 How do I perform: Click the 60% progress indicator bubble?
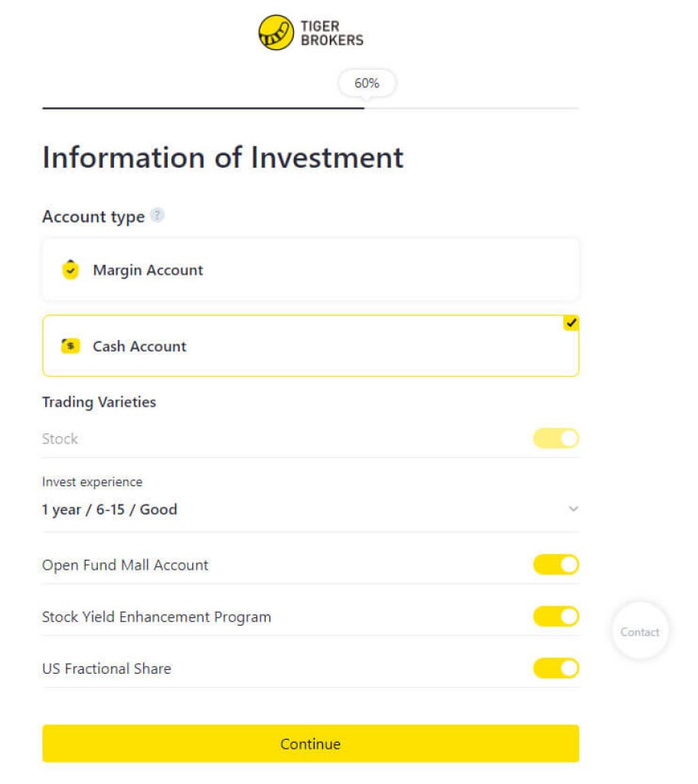[x=367, y=83]
